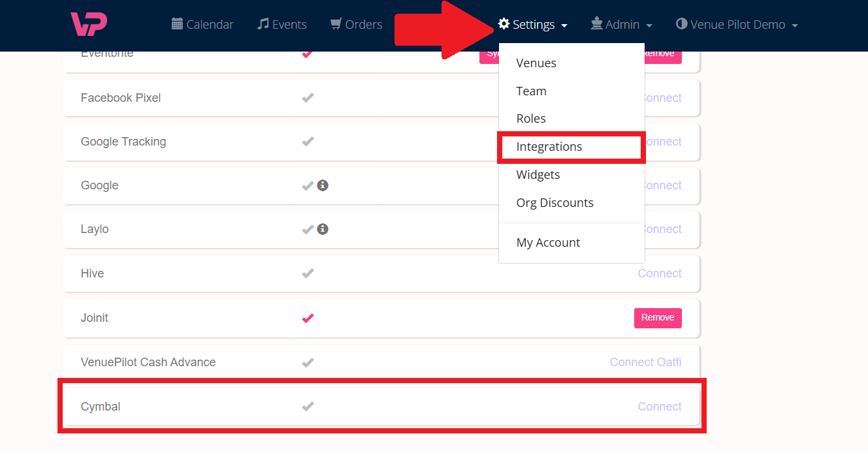
Task: Click the VenuePilot Cash Advance status checkmark
Action: 308,362
